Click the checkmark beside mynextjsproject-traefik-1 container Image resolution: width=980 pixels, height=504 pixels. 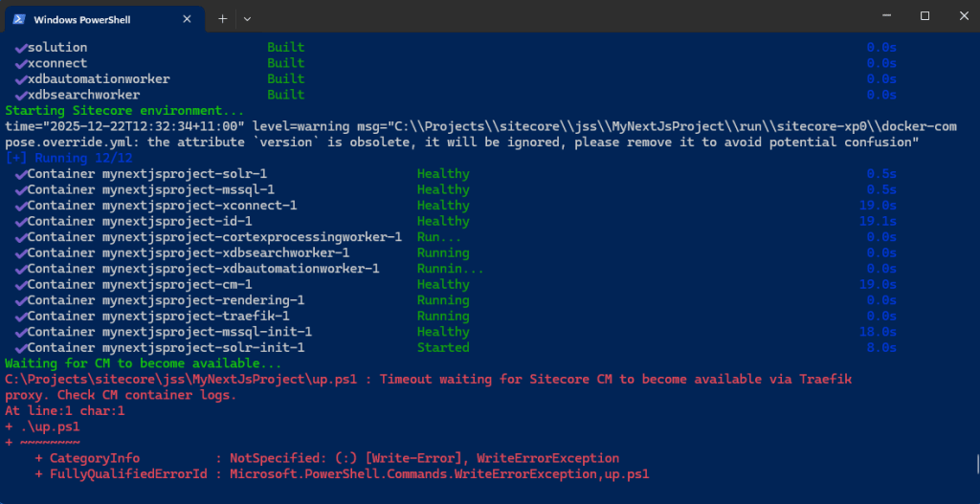[x=20, y=316]
